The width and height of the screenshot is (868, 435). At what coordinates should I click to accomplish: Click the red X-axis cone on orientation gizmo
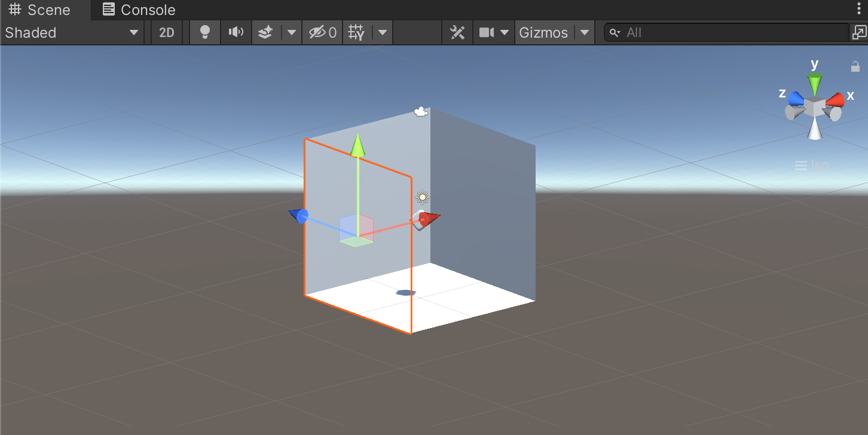tap(836, 99)
